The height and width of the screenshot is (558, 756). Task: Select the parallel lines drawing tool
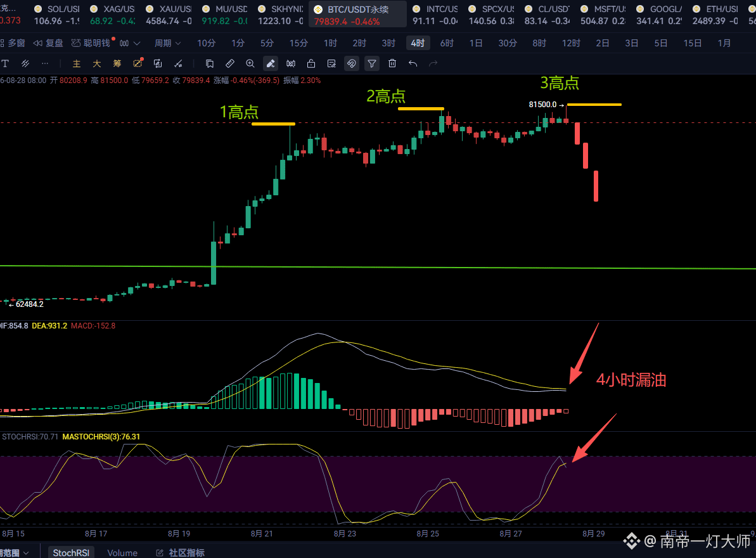click(x=25, y=63)
